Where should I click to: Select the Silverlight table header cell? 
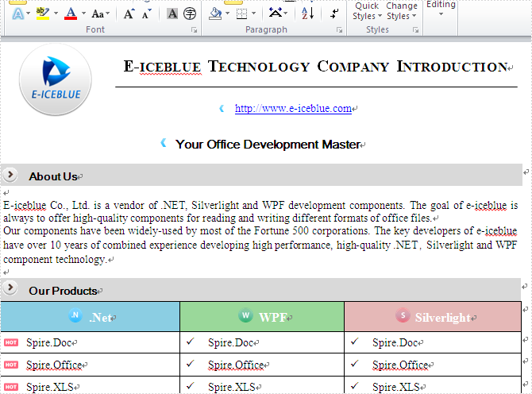coord(433,317)
